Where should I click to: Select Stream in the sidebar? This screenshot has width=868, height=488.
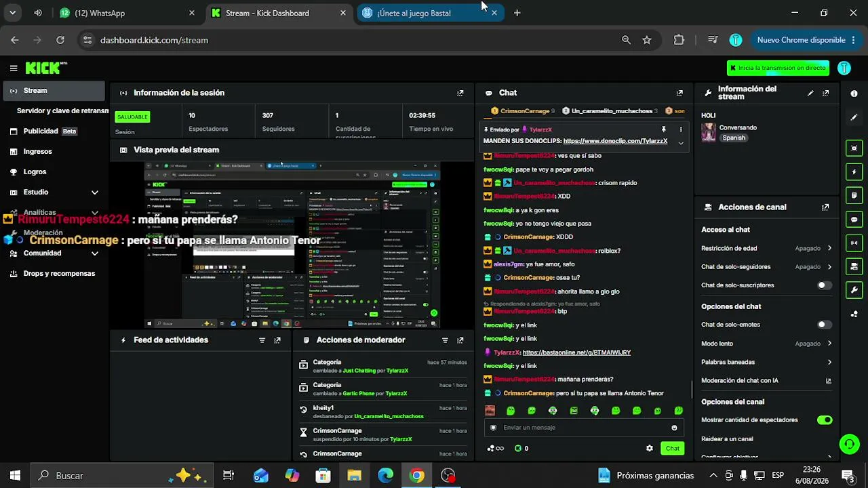click(x=54, y=91)
